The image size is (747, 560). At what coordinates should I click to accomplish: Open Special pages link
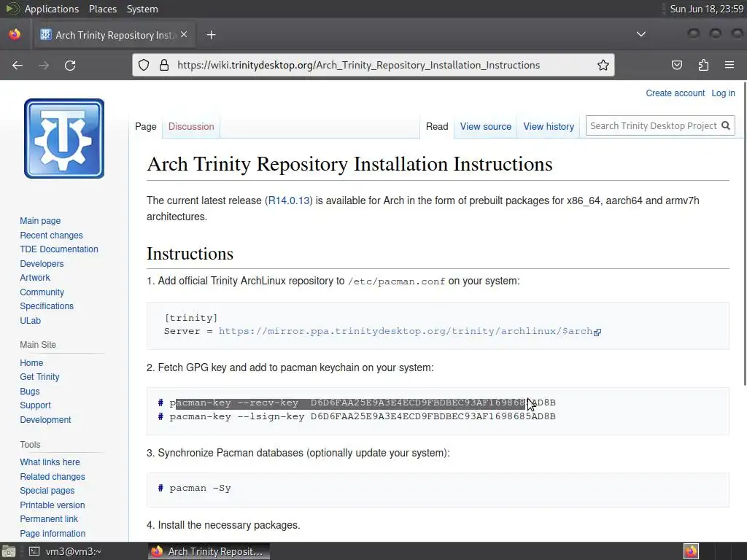[x=47, y=491]
